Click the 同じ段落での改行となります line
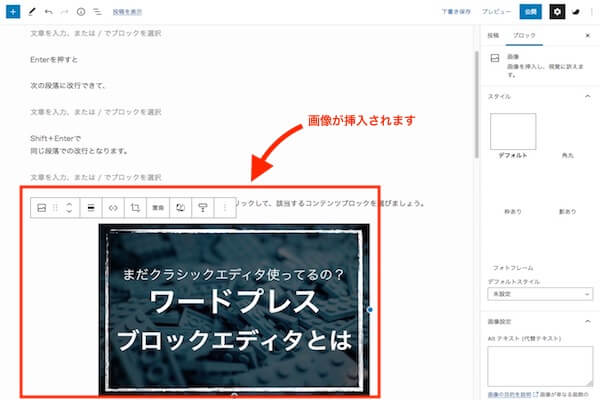Screen dimensions: 600x400 point(79,151)
